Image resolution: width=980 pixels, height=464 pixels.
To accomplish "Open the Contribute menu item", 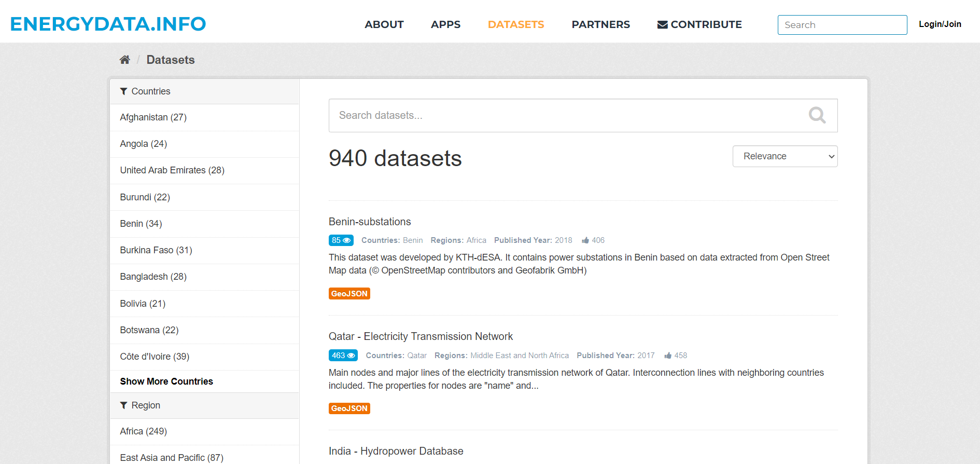I will point(699,24).
